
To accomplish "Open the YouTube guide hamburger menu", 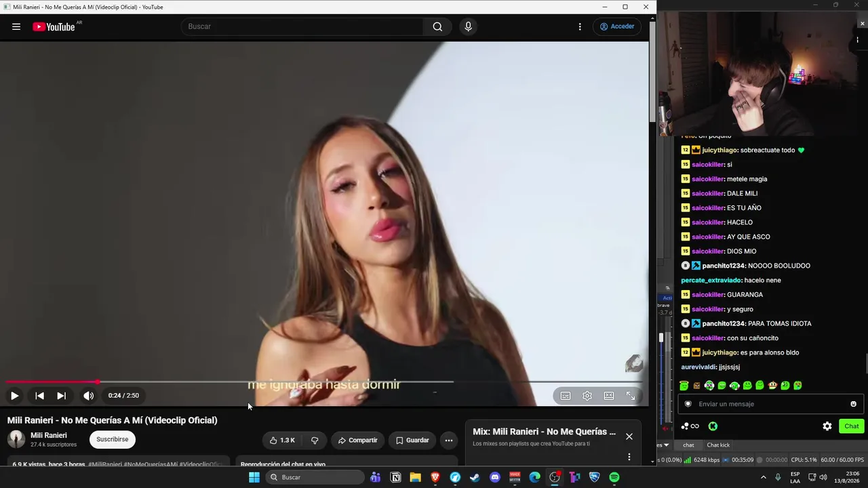I will point(16,26).
